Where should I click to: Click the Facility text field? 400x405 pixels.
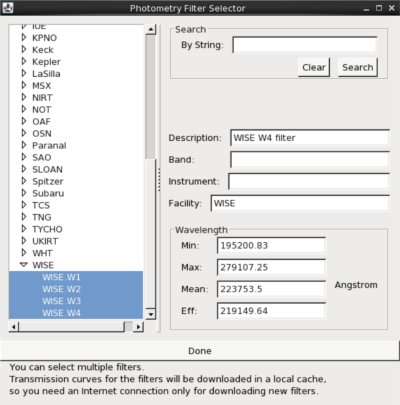coord(300,203)
